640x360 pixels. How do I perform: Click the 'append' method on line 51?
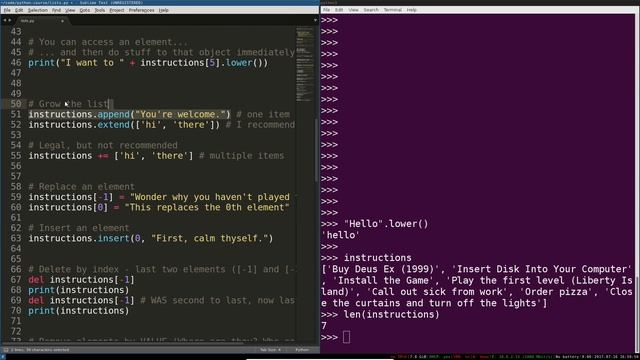113,114
